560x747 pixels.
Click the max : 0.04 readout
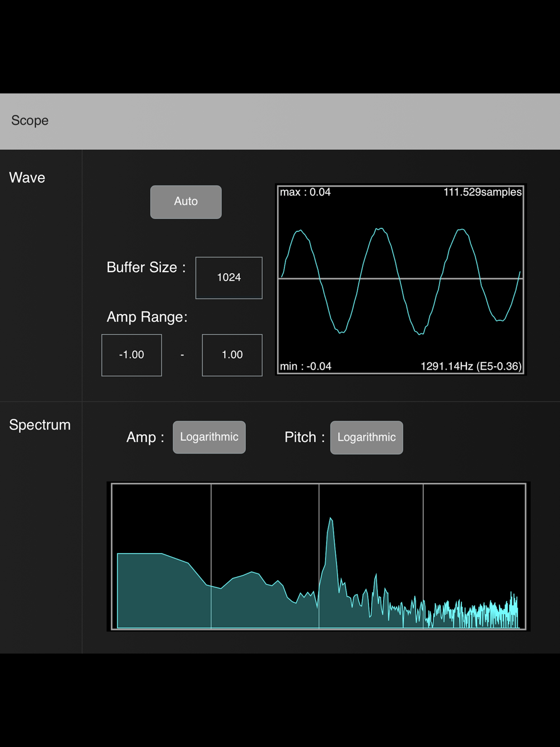point(305,192)
